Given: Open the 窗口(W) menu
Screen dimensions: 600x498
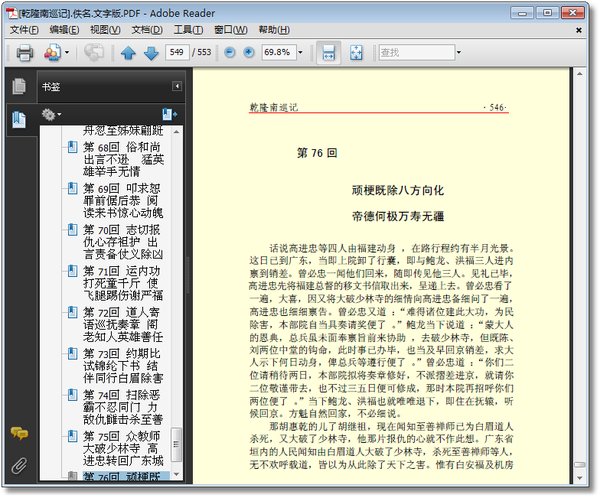Looking at the screenshot, I should tap(231, 30).
